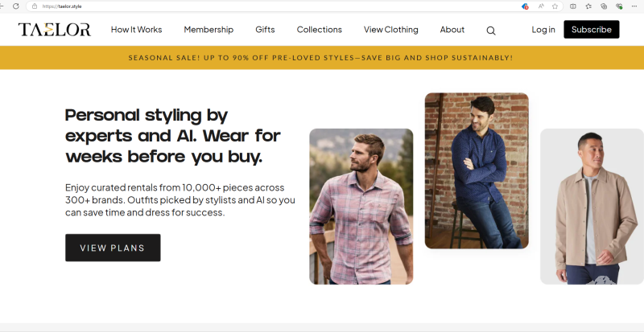Viewport: 644px width, 332px height.
Task: Open browser settings and more menu
Action: tap(634, 6)
